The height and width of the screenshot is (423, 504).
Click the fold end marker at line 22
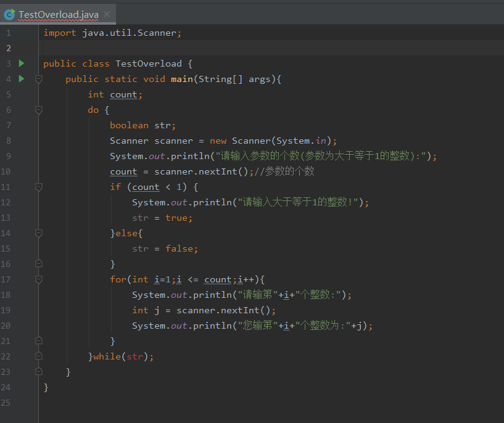pos(39,356)
